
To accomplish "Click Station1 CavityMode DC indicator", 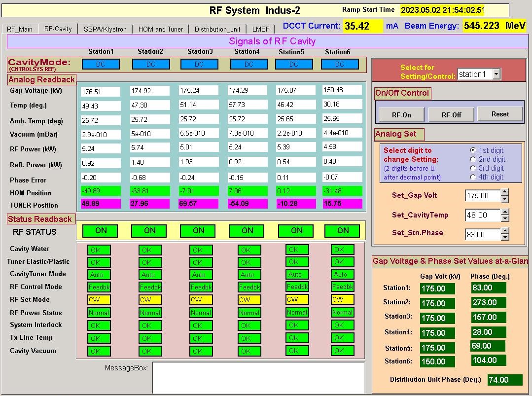I will [x=101, y=64].
